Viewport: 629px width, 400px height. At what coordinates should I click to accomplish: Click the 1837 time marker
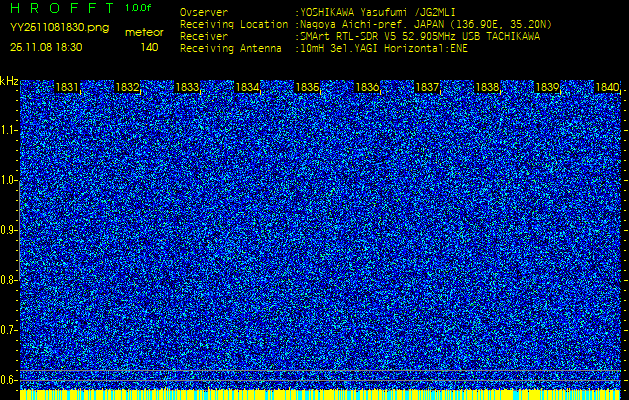point(427,87)
